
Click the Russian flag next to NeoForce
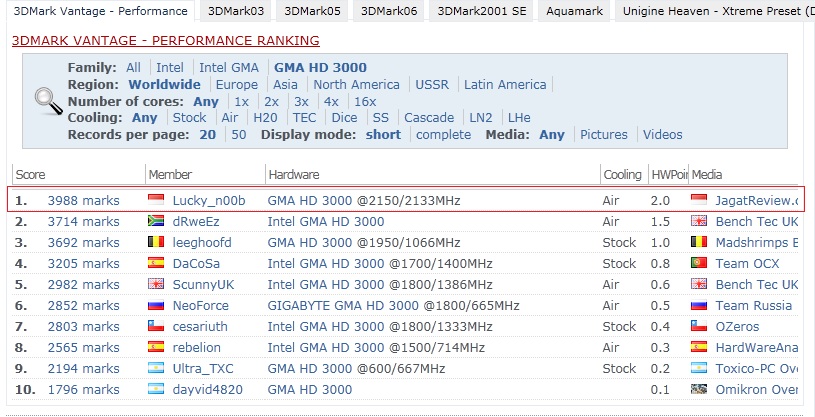pyautogui.click(x=156, y=306)
